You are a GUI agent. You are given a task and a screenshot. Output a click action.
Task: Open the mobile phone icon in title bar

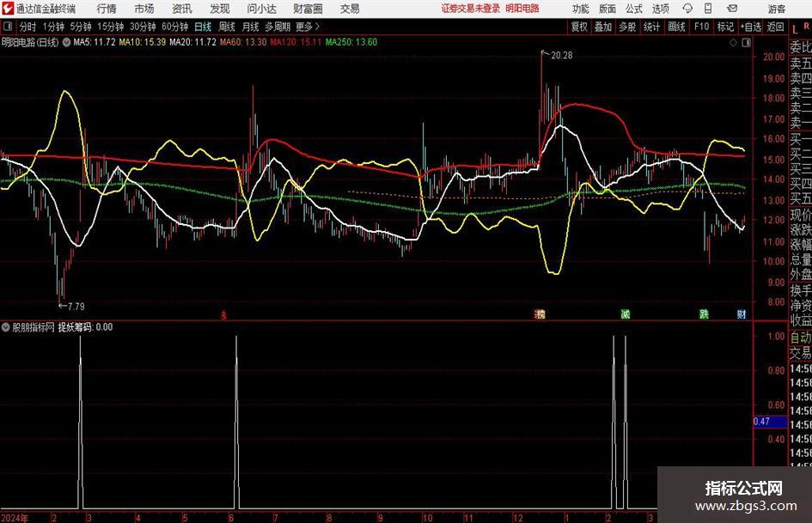[x=708, y=9]
